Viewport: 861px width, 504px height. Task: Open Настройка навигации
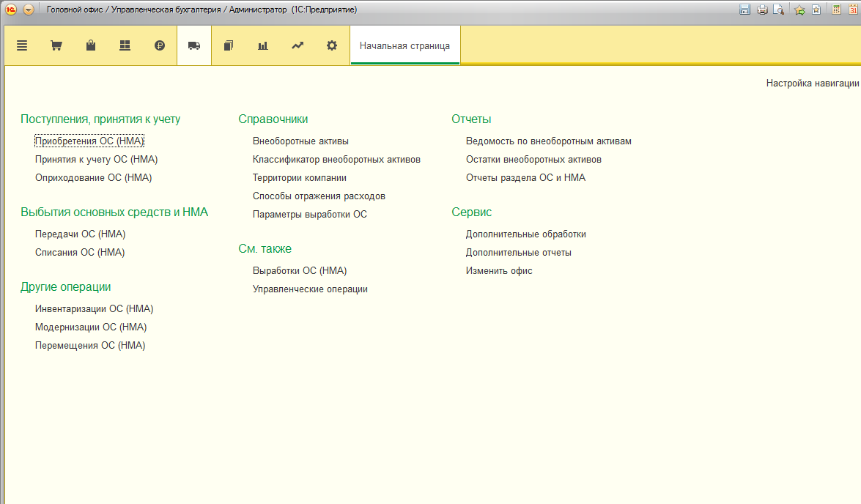(x=812, y=83)
